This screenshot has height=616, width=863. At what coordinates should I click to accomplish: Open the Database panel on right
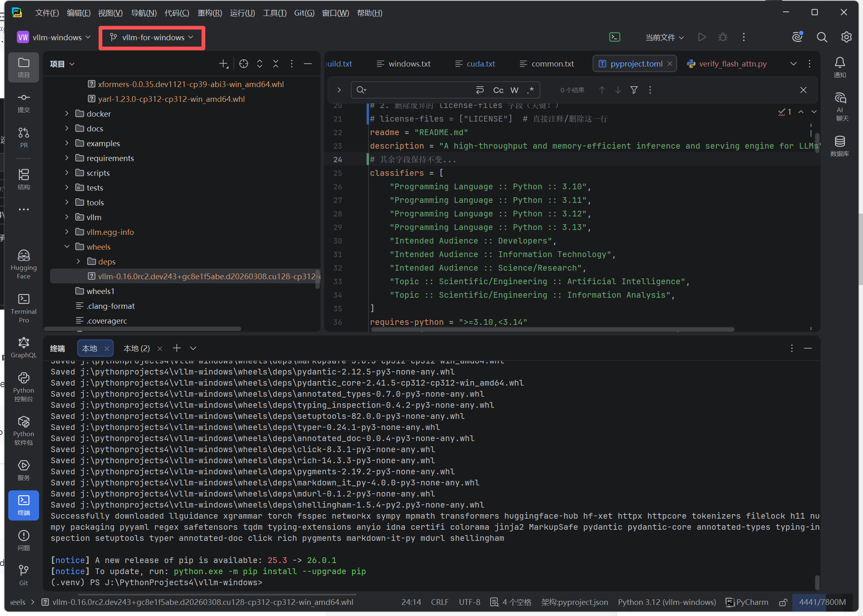tap(840, 145)
